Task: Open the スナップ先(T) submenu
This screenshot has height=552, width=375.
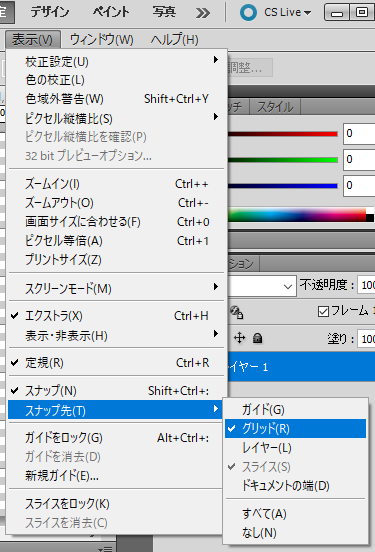Action: click(116, 410)
